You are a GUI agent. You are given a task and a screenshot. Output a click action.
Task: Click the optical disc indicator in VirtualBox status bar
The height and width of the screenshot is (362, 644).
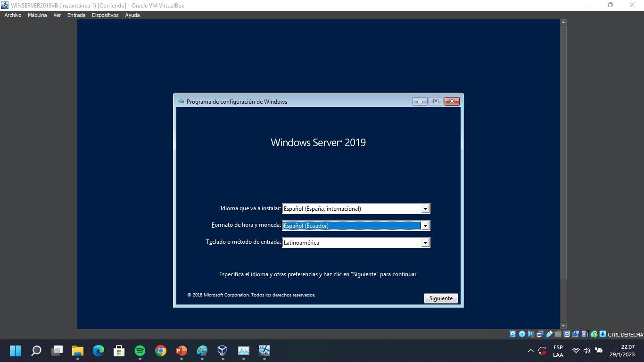522,334
